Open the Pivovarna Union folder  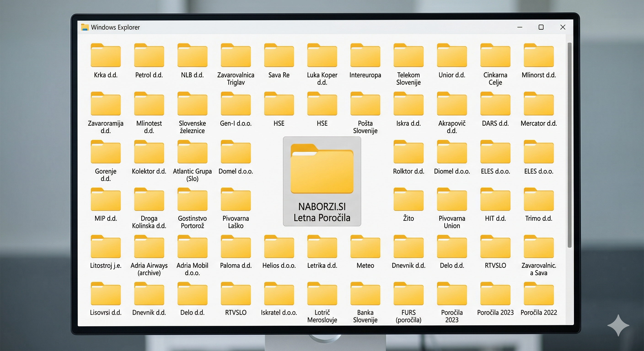coord(451,200)
